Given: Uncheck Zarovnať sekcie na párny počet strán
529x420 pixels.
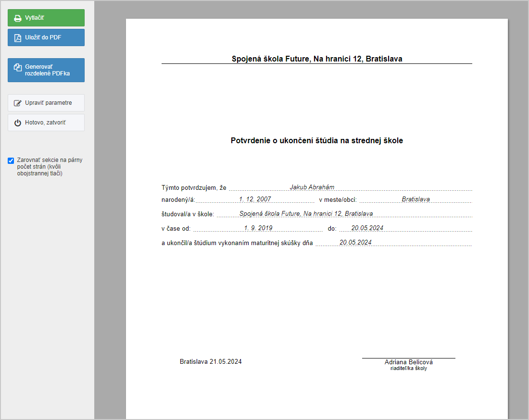Looking at the screenshot, I should click(x=11, y=161).
